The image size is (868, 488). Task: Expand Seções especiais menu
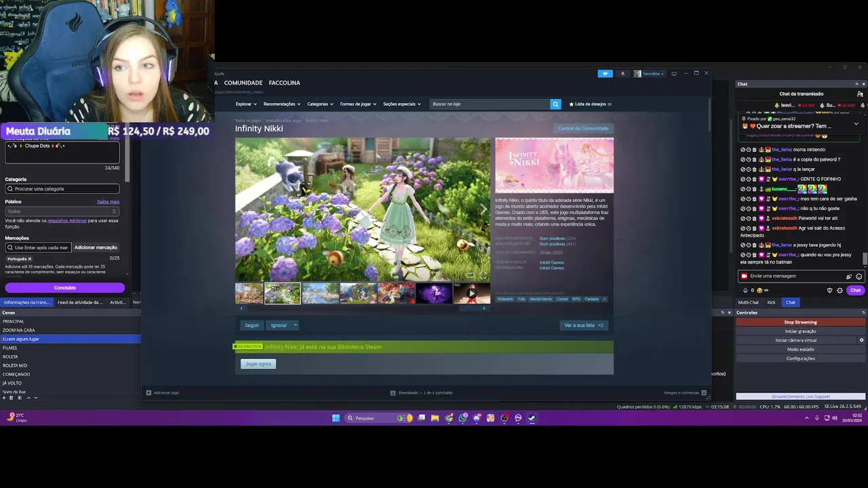pyautogui.click(x=401, y=104)
